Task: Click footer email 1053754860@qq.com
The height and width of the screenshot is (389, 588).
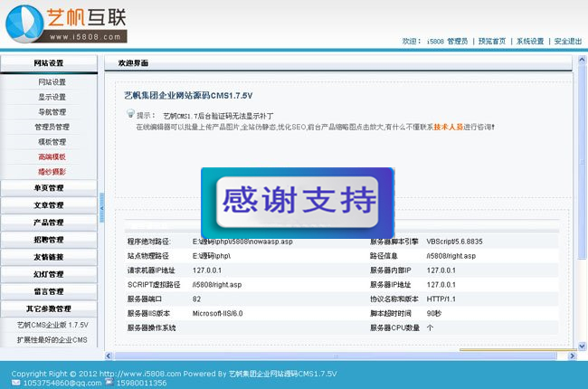Action: click(62, 383)
